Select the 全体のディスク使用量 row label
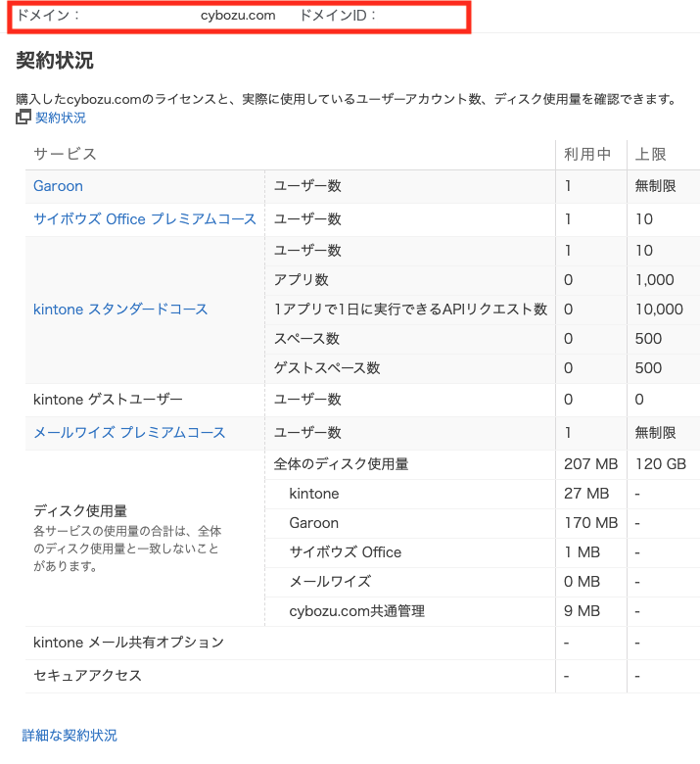This screenshot has height=764, width=700. point(341,464)
